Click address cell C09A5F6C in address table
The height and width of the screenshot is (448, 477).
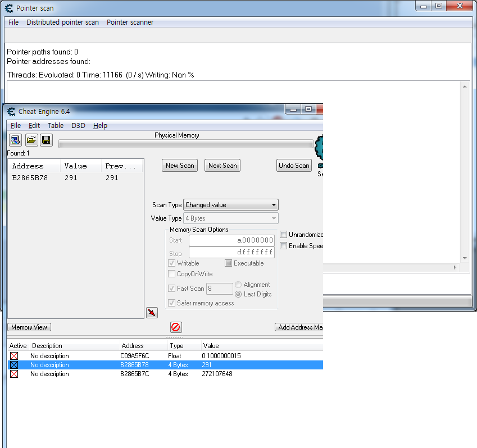point(135,356)
